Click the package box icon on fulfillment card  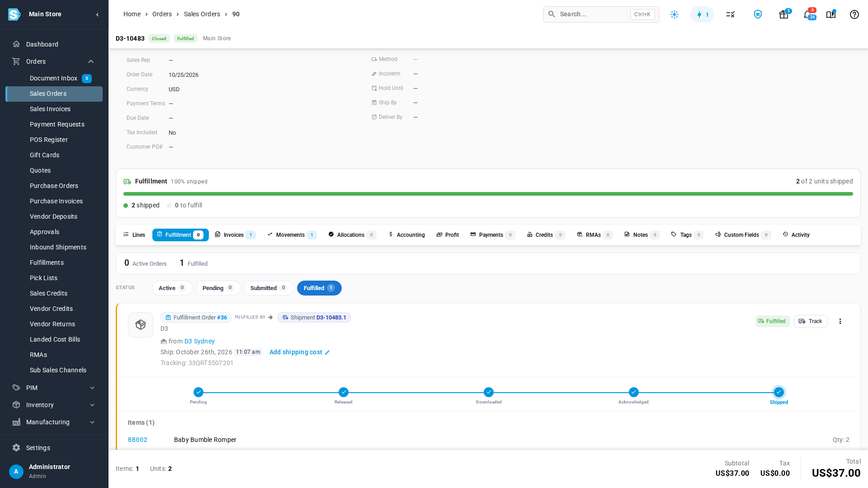pos(141,325)
